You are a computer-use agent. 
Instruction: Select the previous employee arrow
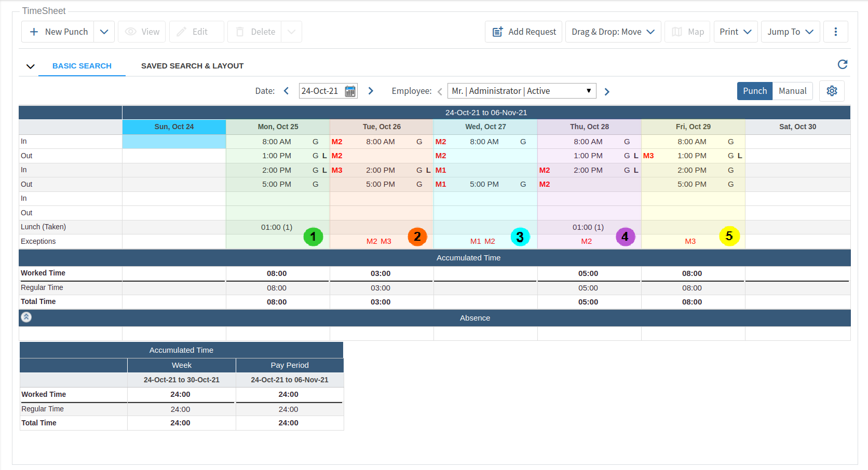(x=440, y=92)
